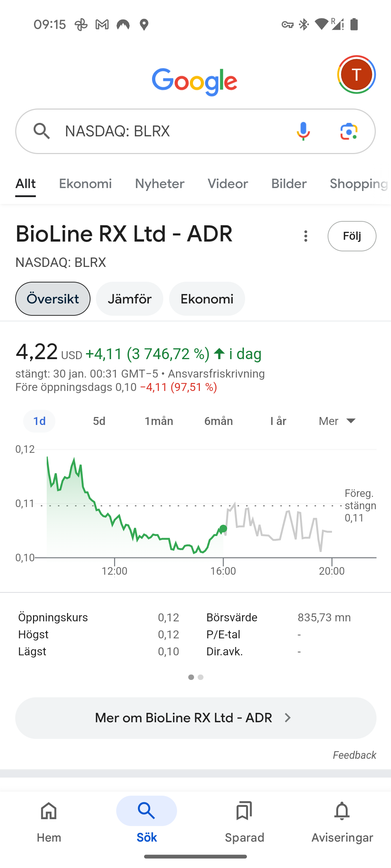Follow the stock with Följ button
This screenshot has width=391, height=868.
[352, 236]
